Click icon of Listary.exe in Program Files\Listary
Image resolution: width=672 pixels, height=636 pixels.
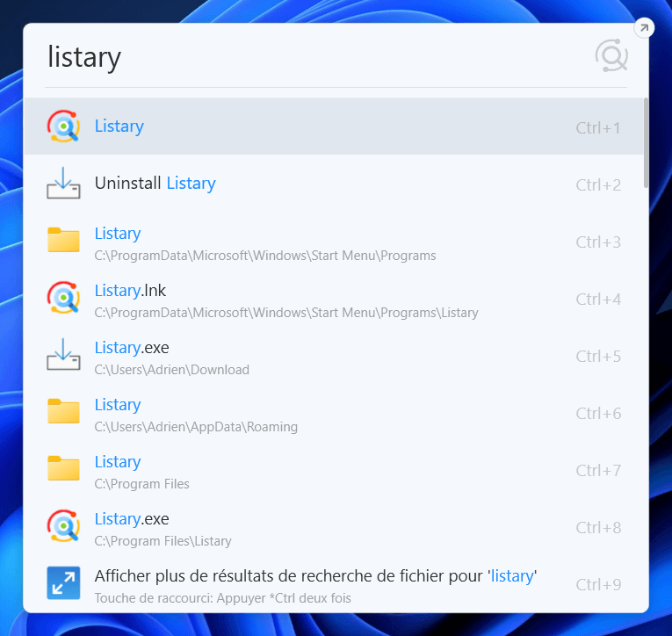coord(63,526)
